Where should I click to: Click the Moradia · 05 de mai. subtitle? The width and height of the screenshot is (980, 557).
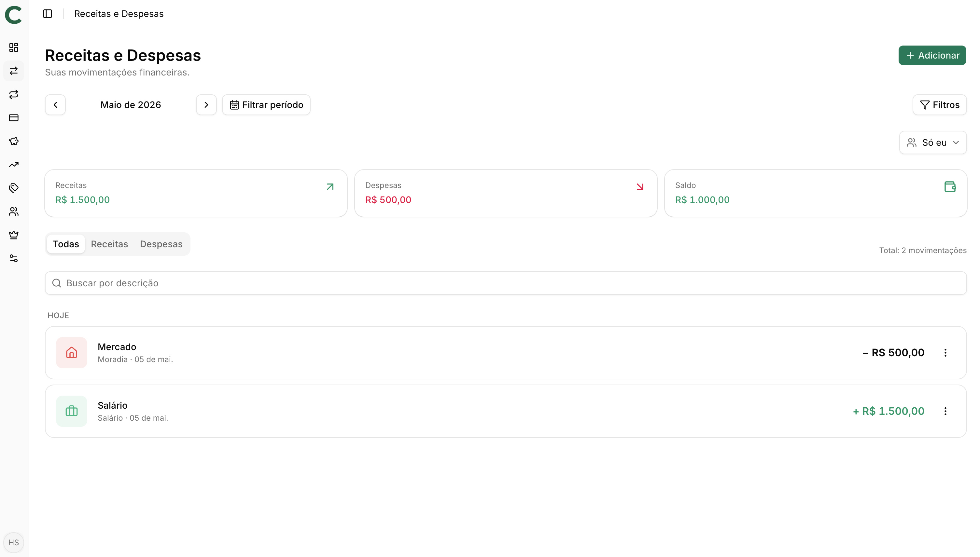point(135,359)
